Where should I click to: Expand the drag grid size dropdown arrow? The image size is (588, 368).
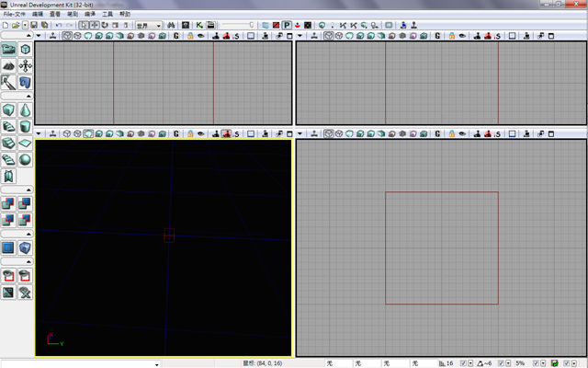click(x=471, y=363)
